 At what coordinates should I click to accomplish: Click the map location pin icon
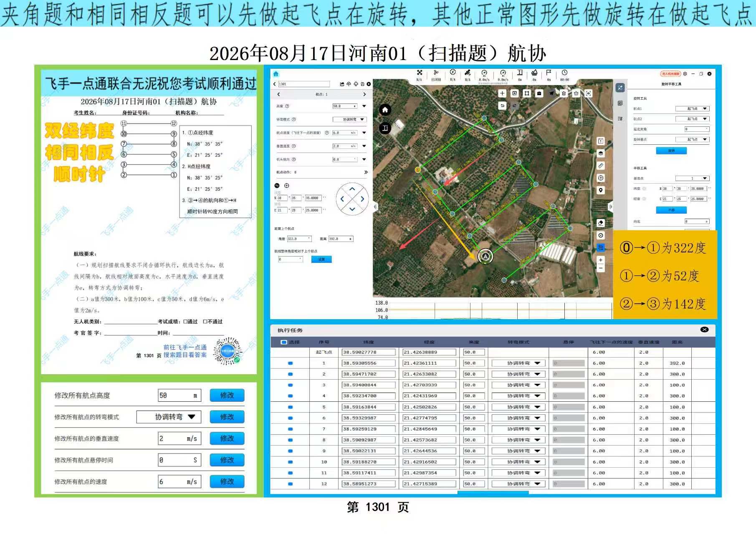(x=601, y=190)
